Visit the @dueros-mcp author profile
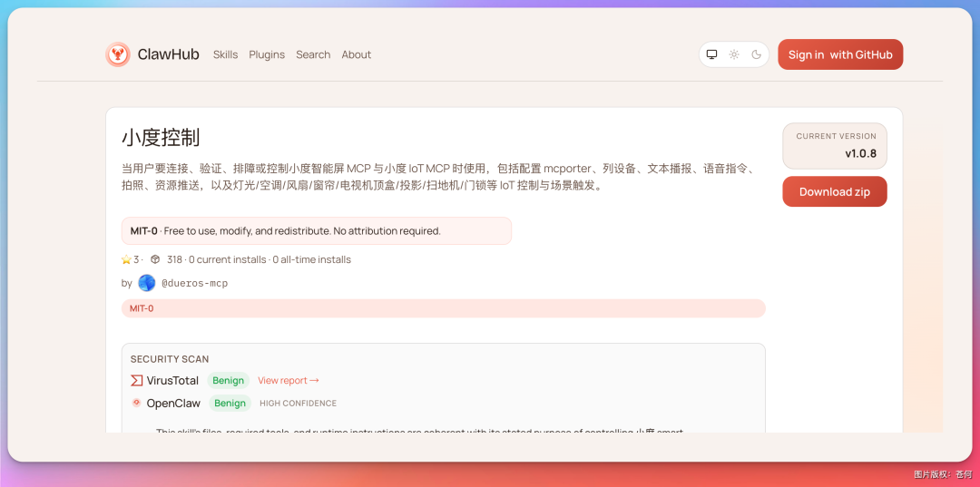 (194, 284)
